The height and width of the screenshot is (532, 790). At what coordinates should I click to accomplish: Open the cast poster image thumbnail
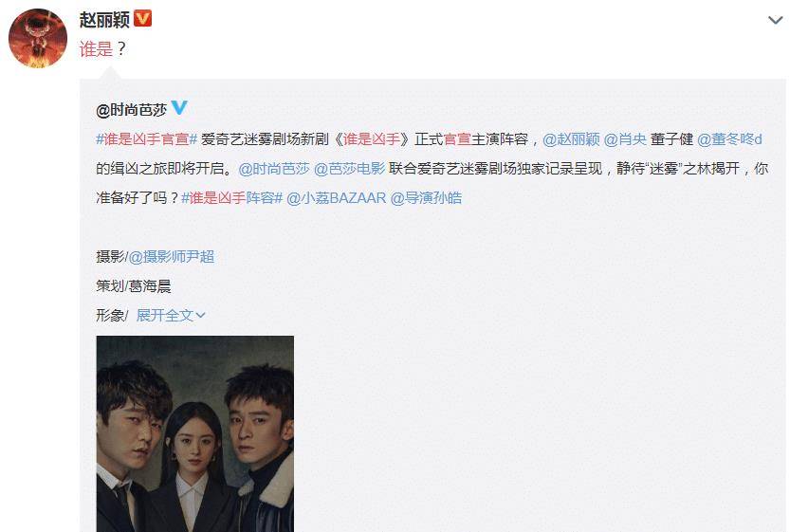tap(195, 433)
